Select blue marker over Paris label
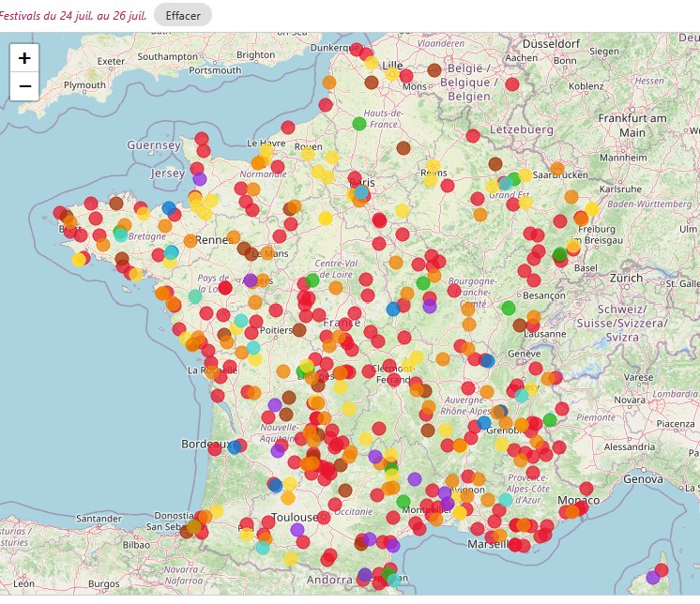700x604 pixels. pos(361,192)
